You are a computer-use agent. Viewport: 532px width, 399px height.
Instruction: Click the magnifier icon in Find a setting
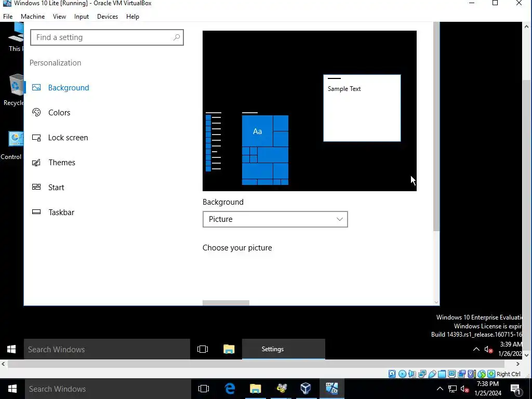click(177, 37)
